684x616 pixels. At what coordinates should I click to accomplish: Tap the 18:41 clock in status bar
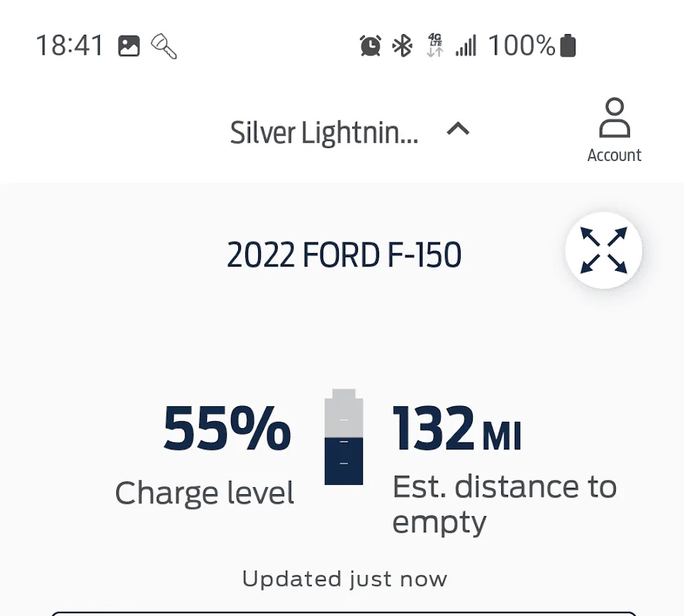(x=69, y=47)
